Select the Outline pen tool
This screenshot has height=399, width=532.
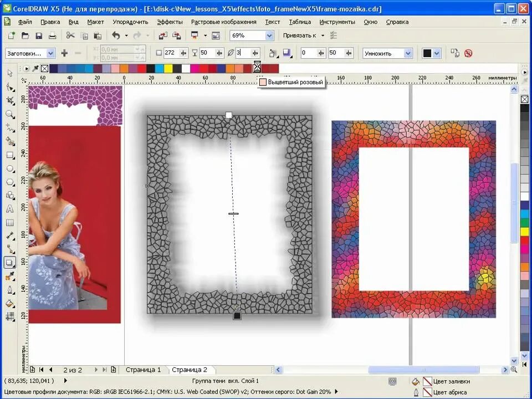click(x=10, y=290)
